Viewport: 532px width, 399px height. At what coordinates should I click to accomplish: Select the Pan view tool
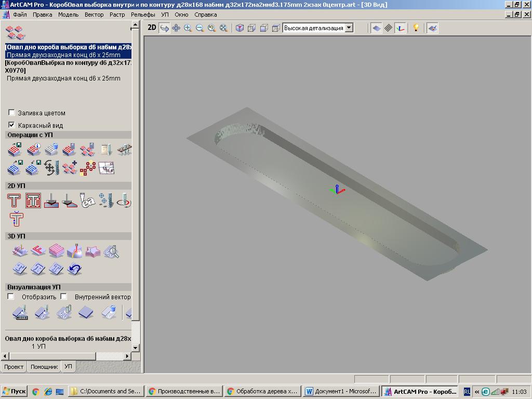176,28
